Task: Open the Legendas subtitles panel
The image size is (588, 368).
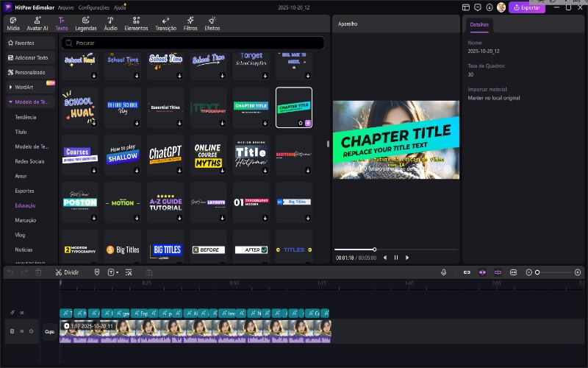Action: (85, 23)
